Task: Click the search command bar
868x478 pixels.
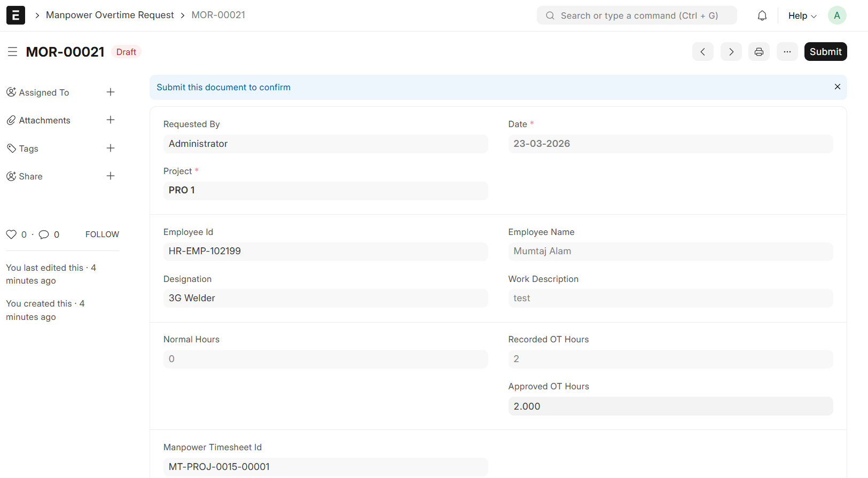Action: 637,15
